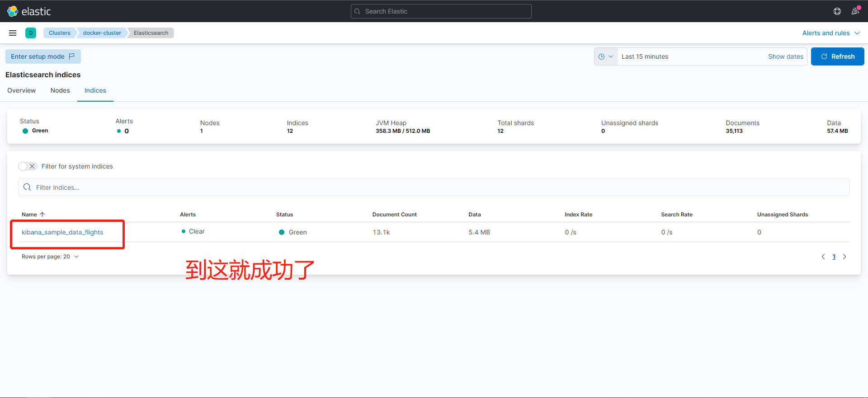Switch to the Overview tab

coord(21,90)
